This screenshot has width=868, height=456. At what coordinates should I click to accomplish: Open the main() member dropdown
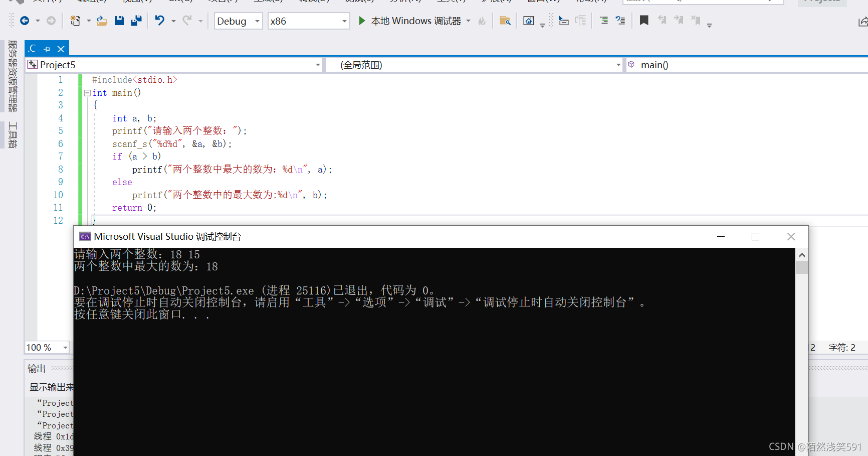[x=747, y=65]
